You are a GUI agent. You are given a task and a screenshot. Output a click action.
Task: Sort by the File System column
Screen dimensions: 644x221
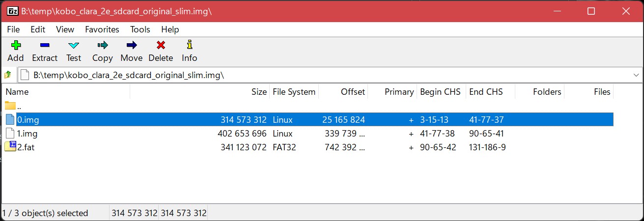point(294,92)
